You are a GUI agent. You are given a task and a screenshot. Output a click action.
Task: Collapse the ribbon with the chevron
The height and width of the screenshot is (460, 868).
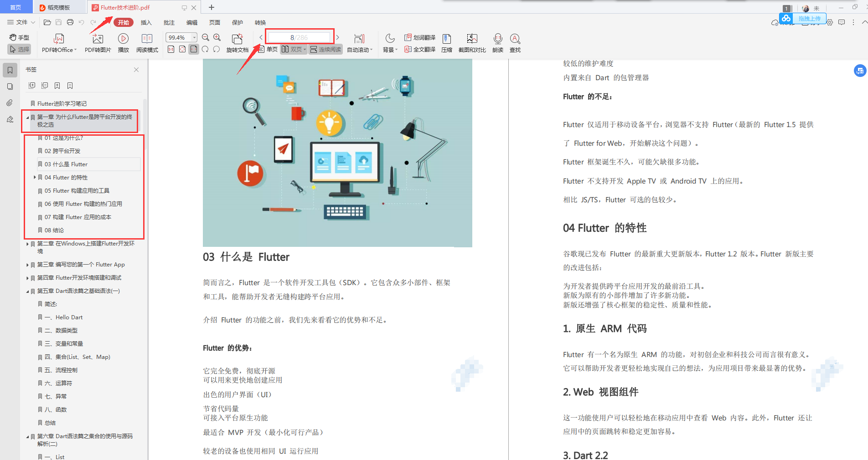864,22
